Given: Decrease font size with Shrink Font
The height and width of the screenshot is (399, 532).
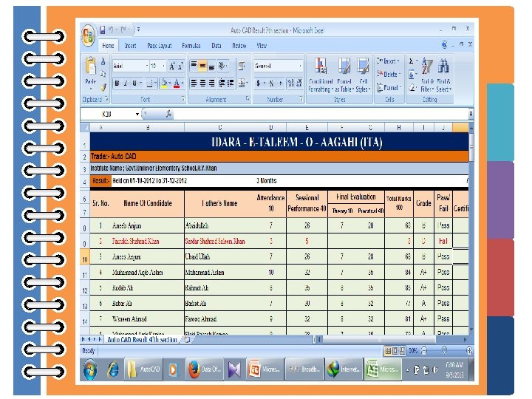Looking at the screenshot, I should 180,66.
